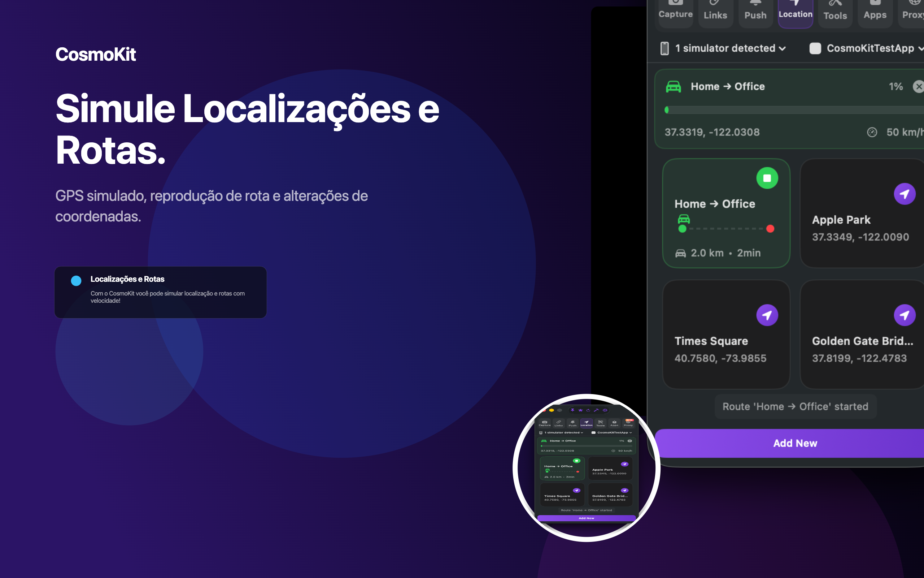Open the Apps tab in the circular preview
The width and height of the screenshot is (924, 578).
(x=614, y=423)
